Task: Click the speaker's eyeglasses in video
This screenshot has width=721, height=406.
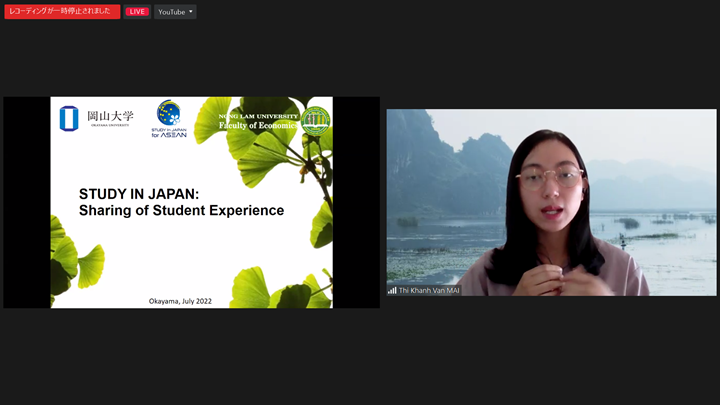Action: (550, 179)
